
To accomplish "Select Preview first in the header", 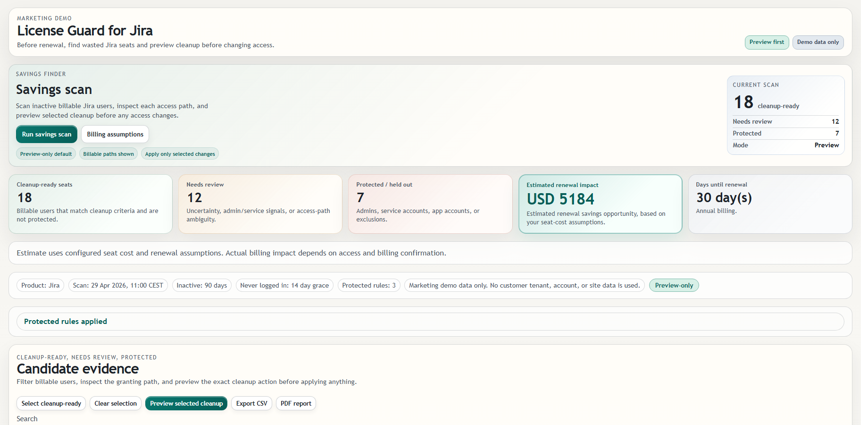I will [766, 42].
